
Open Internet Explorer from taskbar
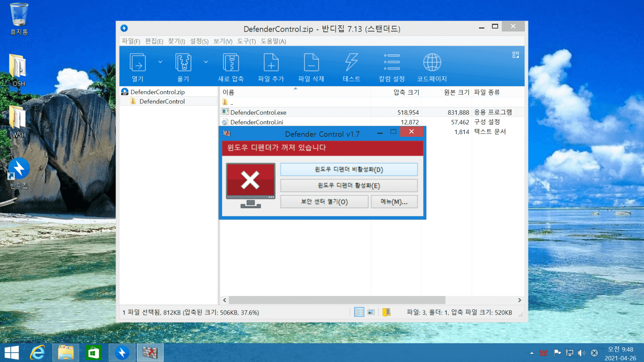38,353
